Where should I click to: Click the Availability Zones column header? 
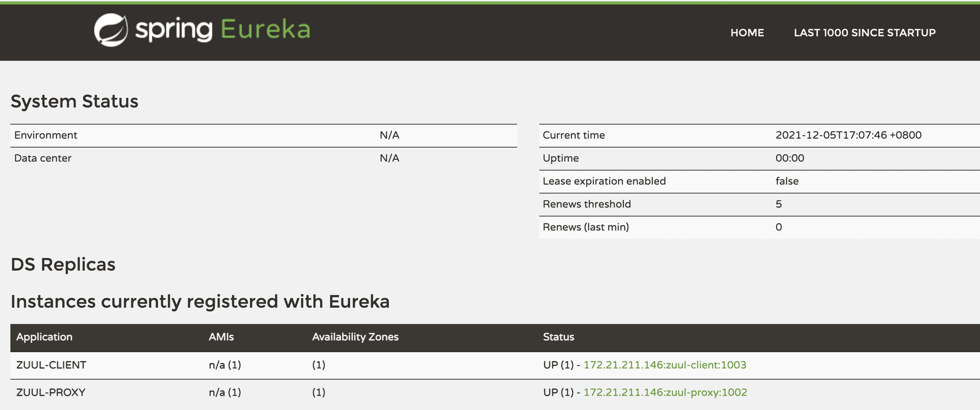click(x=355, y=337)
